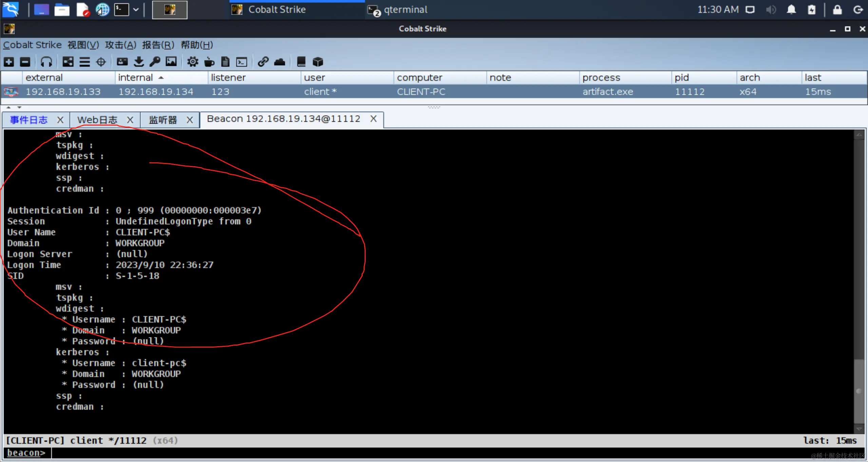Open listeners via headphones icon
The width and height of the screenshot is (868, 462).
coord(46,62)
